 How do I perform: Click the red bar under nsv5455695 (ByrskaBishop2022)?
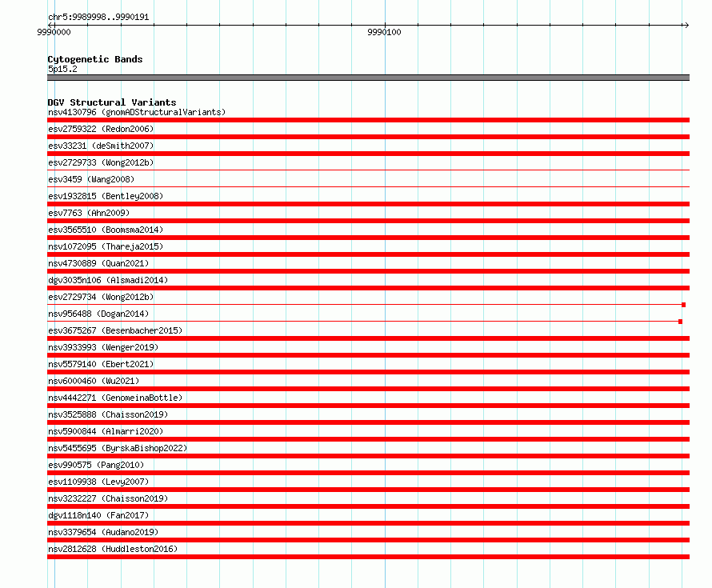(368, 456)
